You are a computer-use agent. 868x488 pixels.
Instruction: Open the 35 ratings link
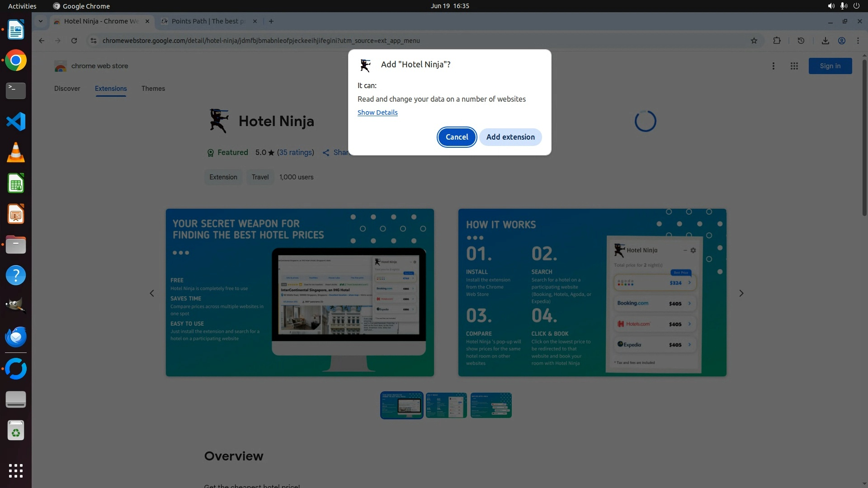tap(295, 153)
